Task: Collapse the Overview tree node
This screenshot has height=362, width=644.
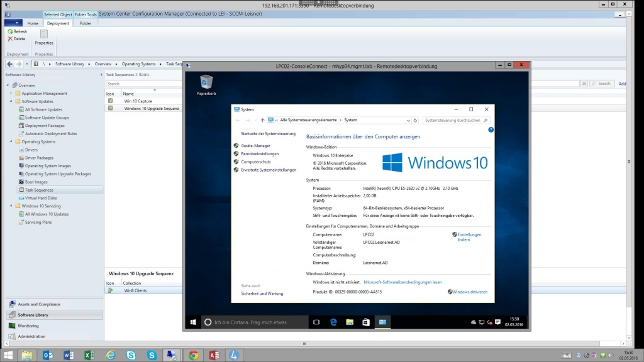Action: coord(8,85)
